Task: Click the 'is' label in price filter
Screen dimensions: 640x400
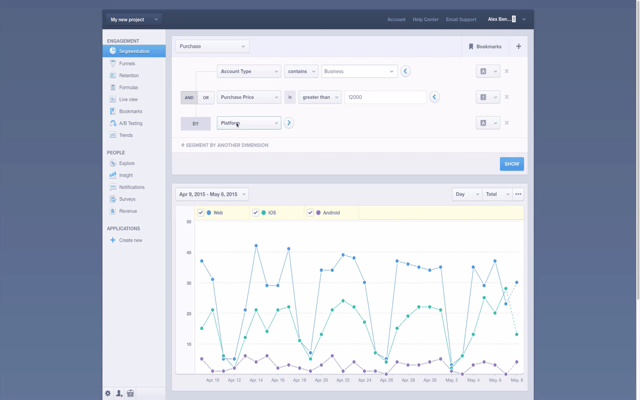Action: (x=290, y=97)
